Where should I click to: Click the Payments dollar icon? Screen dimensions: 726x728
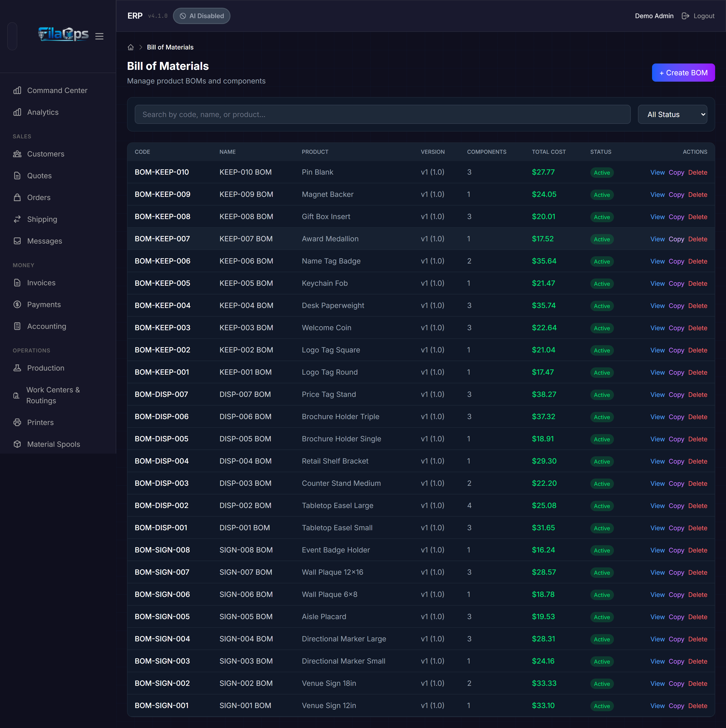(x=17, y=304)
